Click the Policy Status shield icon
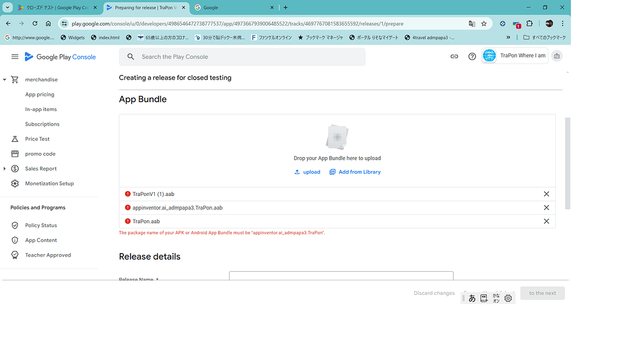 15,225
